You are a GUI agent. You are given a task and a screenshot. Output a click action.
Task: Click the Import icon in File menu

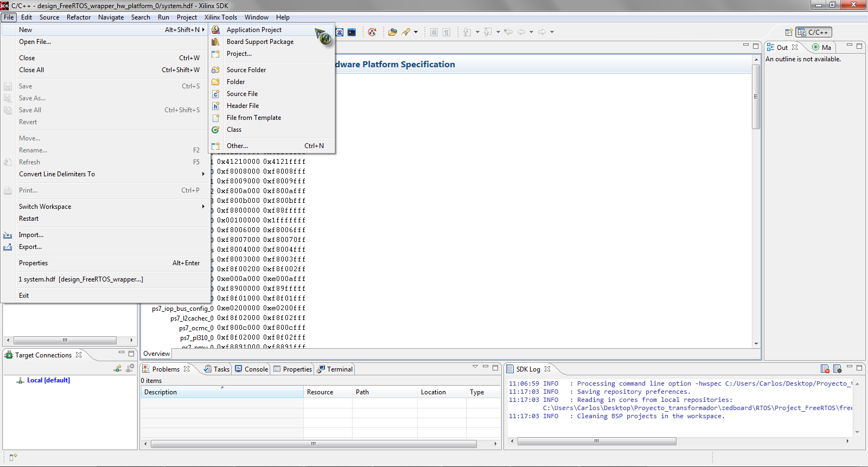8,235
